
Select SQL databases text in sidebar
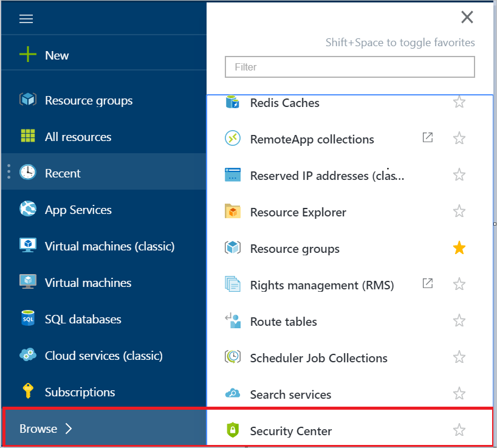click(83, 319)
